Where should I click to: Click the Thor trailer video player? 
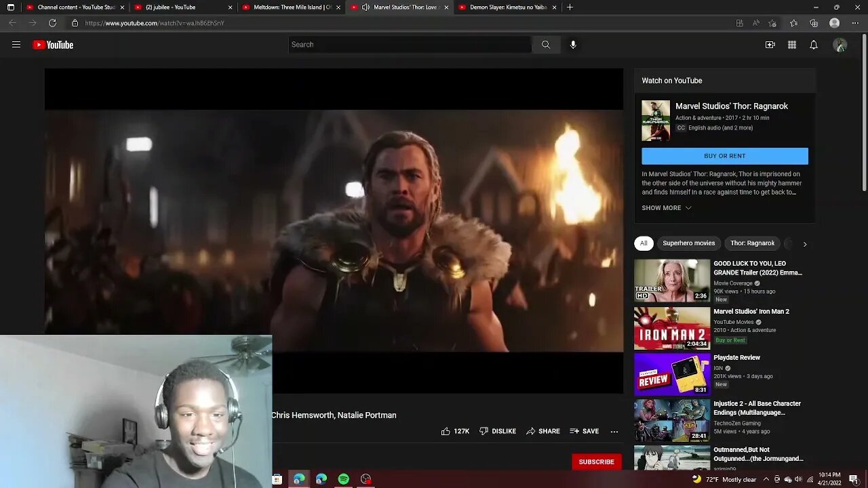pos(334,230)
